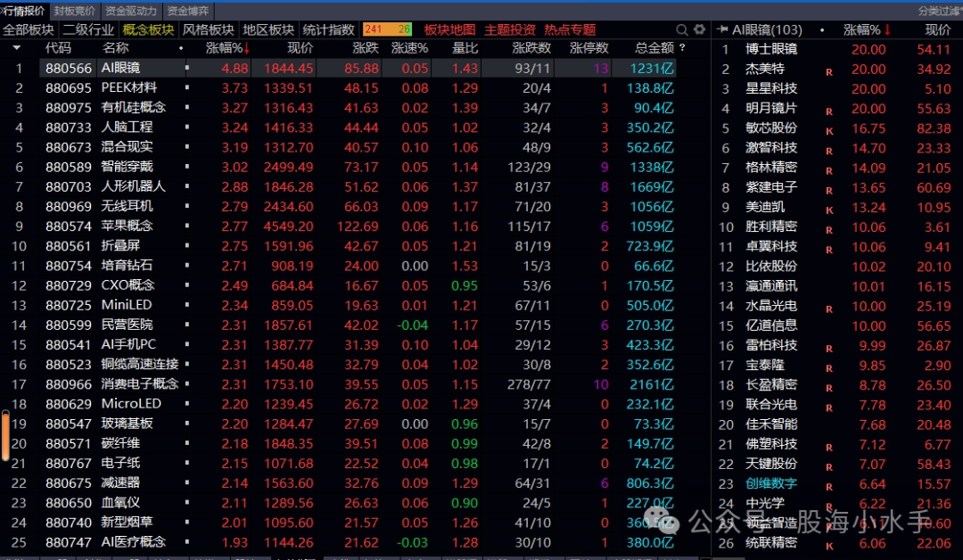Click the 241/26 up-down ratio bar
The image size is (963, 560).
[387, 29]
